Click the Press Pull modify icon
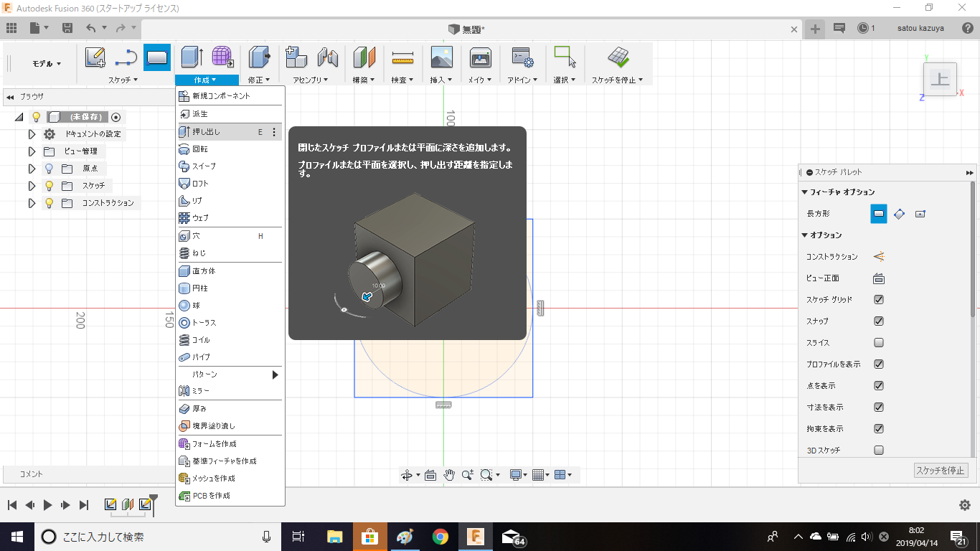Image resolution: width=980 pixels, height=551 pixels. pos(259,57)
